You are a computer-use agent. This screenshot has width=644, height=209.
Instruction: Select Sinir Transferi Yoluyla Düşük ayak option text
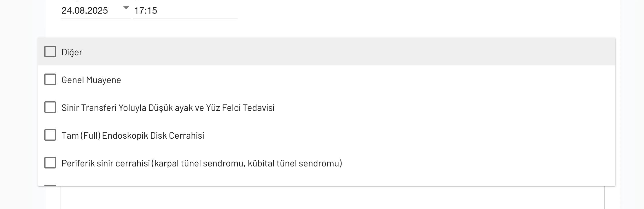tap(168, 108)
